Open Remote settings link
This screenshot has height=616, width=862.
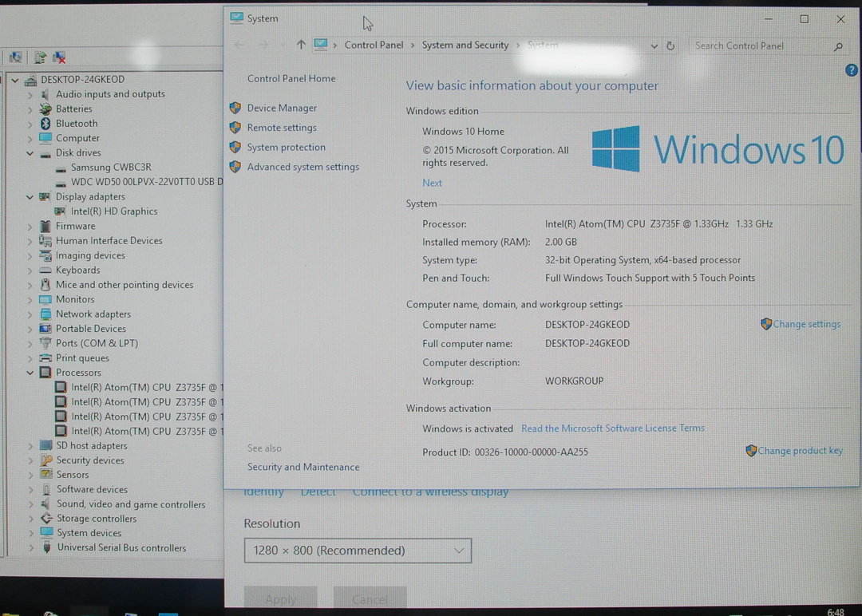[x=282, y=128]
